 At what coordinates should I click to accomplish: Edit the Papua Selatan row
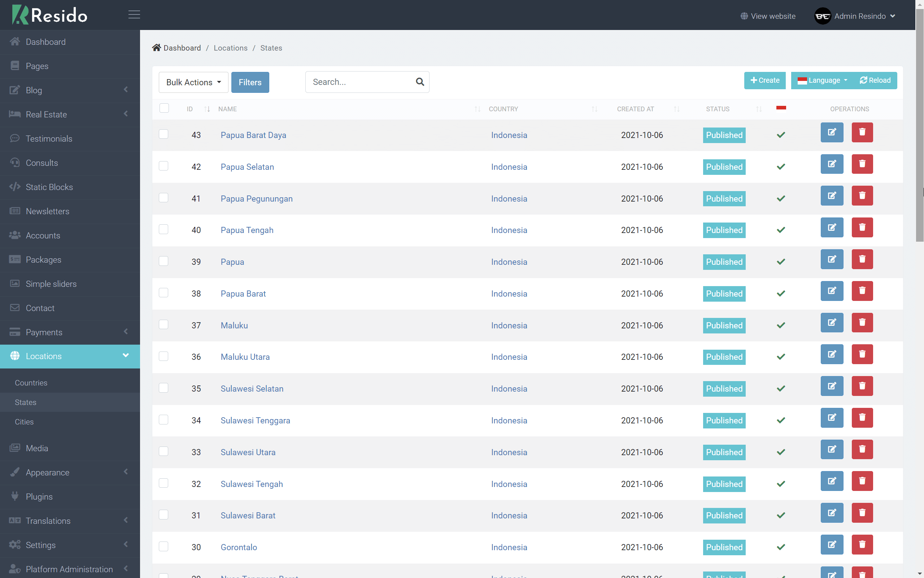point(832,164)
